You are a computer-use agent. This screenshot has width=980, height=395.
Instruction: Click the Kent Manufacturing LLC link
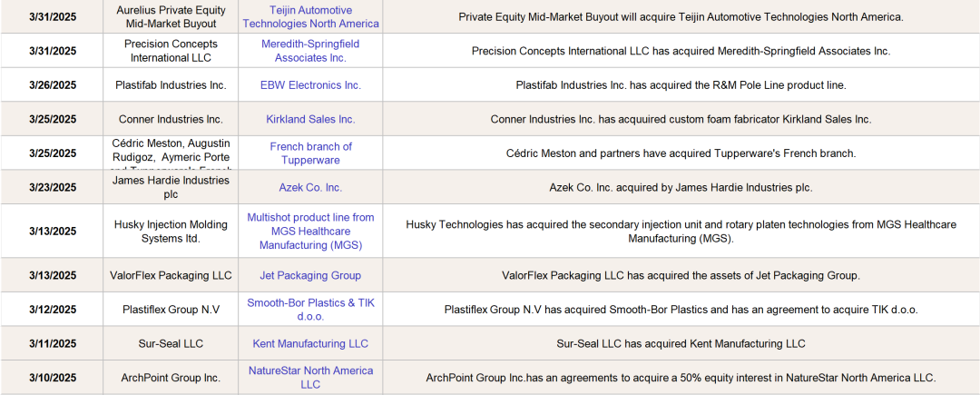point(310,344)
